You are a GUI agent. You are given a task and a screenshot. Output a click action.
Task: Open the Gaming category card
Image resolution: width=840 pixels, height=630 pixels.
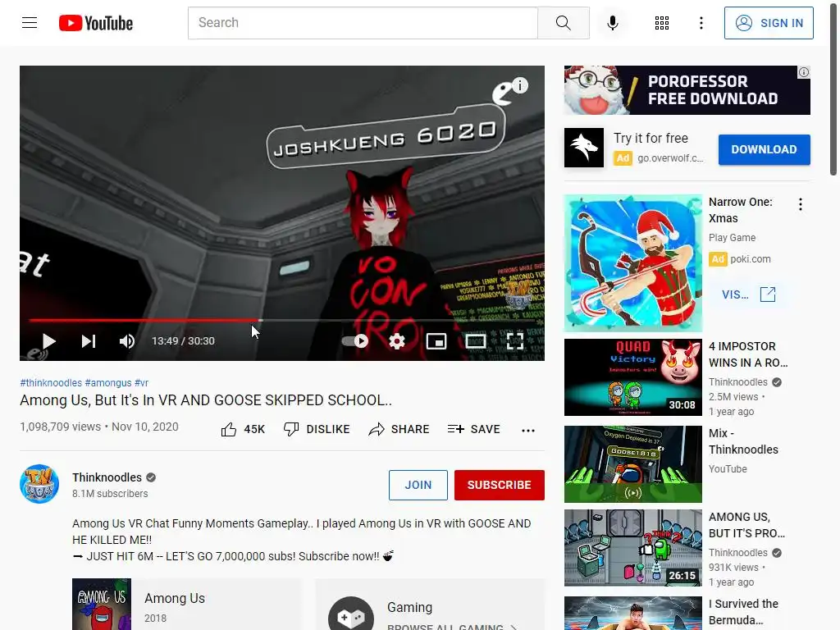(430, 605)
